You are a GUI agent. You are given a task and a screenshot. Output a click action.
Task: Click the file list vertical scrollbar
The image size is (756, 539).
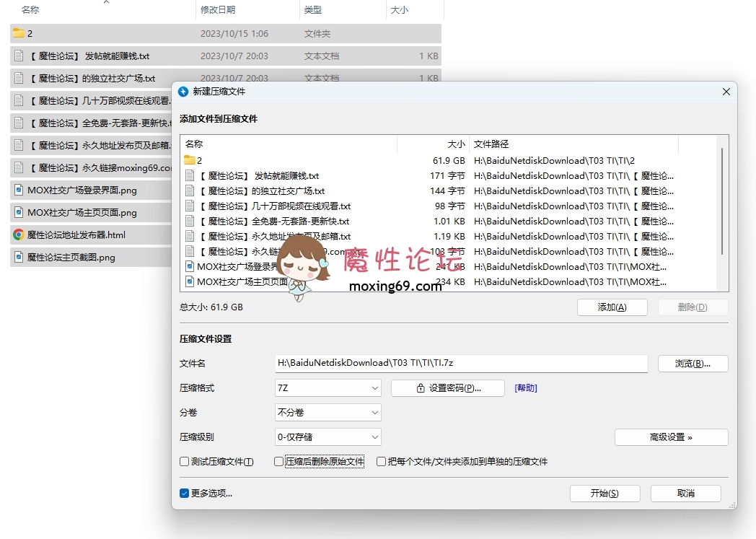pyautogui.click(x=722, y=202)
